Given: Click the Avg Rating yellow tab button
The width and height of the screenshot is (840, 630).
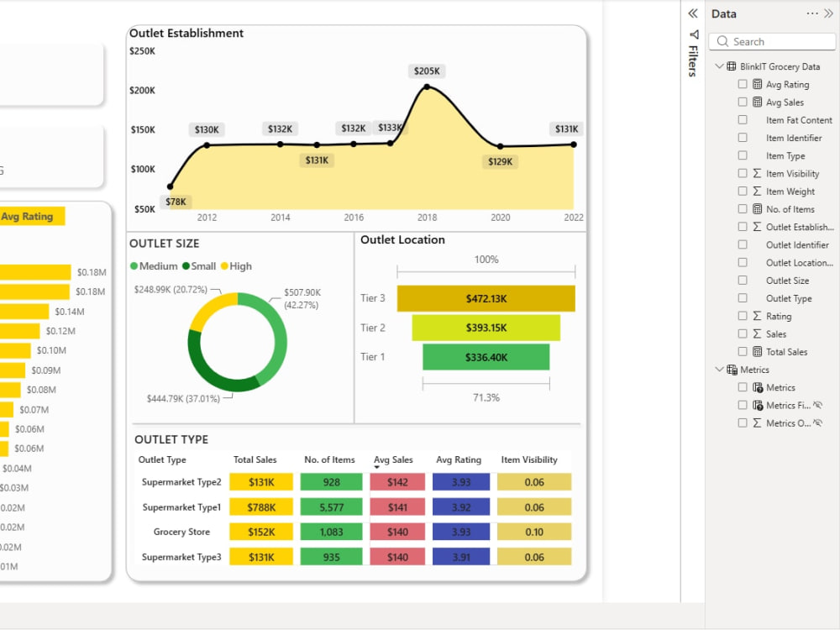Looking at the screenshot, I should [32, 217].
